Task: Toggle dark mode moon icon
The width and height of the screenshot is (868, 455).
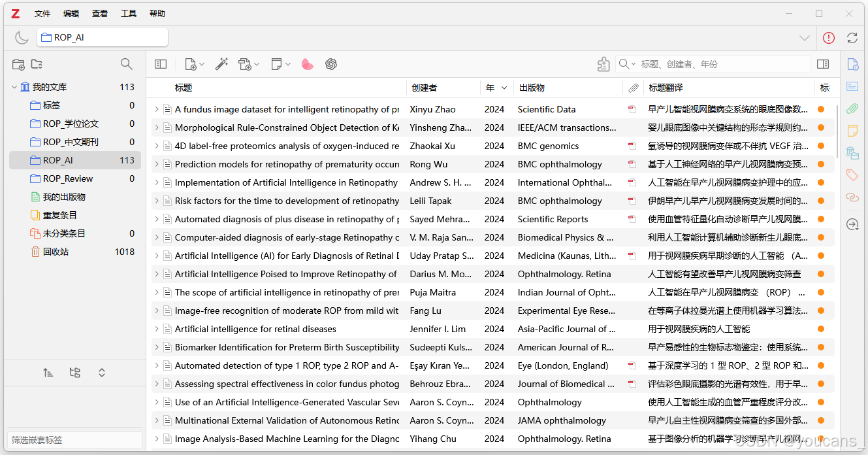Action: coord(22,38)
